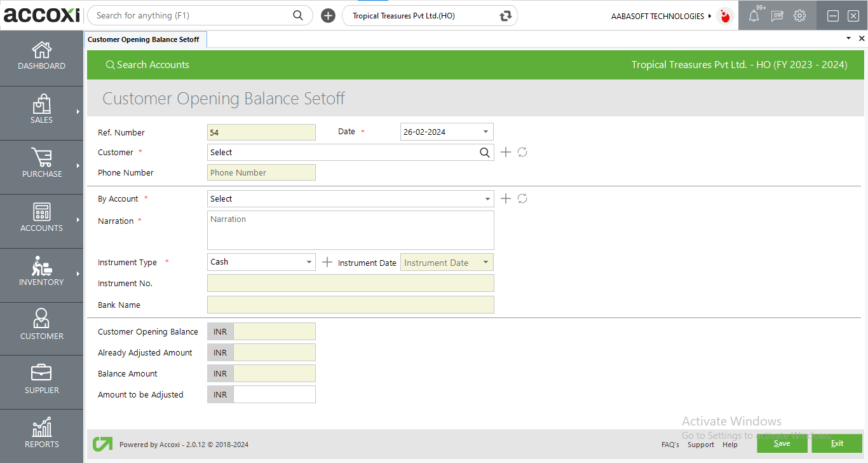Screen dimensions: 868x463
Task: Click the Narration text area
Action: (x=350, y=230)
